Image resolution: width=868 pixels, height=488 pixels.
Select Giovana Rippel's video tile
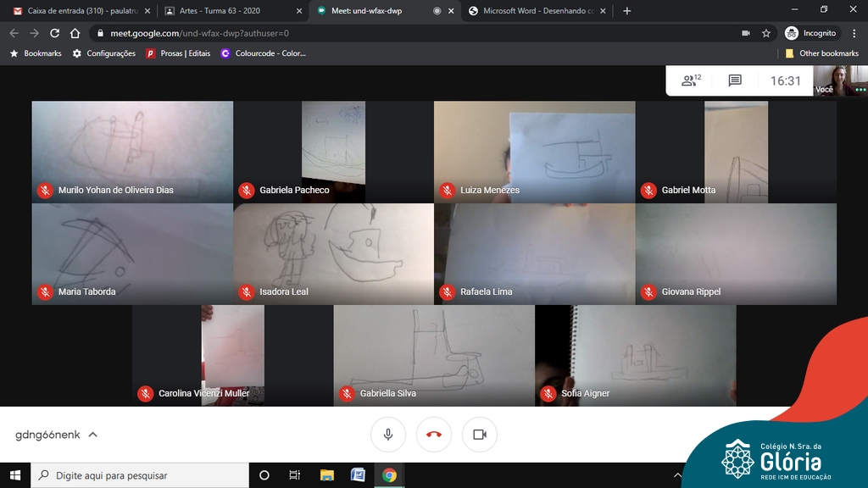pyautogui.click(x=736, y=254)
